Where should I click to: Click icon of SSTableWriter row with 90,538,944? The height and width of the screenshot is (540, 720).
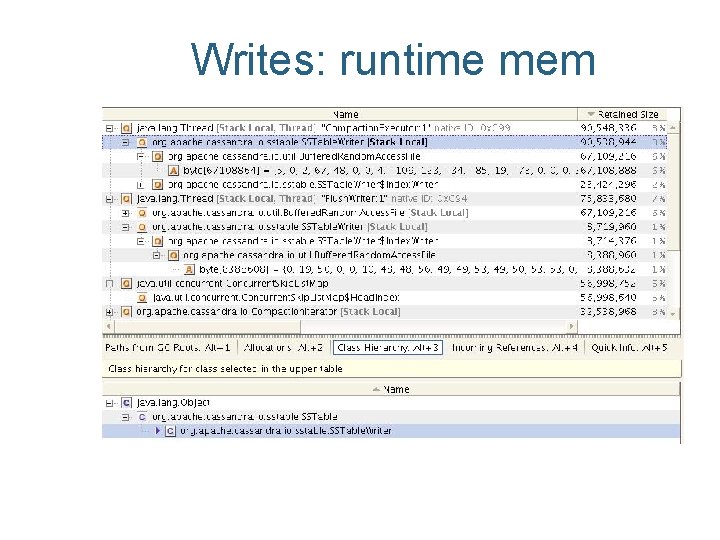click(142, 142)
